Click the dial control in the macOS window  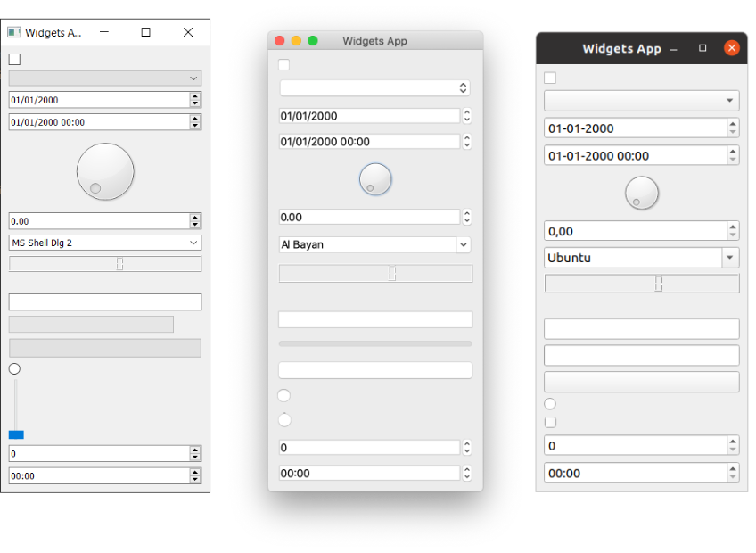(x=375, y=178)
